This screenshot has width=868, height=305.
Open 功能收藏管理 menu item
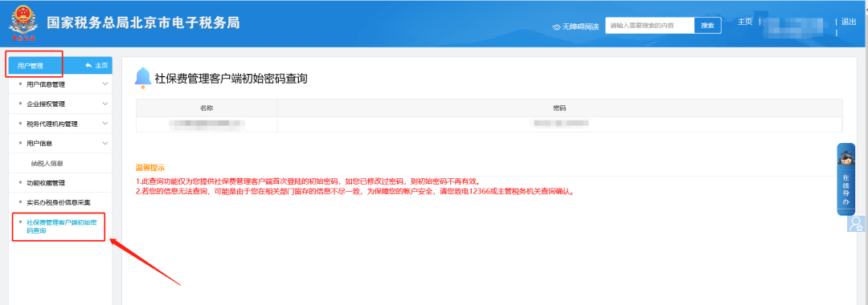click(x=42, y=183)
